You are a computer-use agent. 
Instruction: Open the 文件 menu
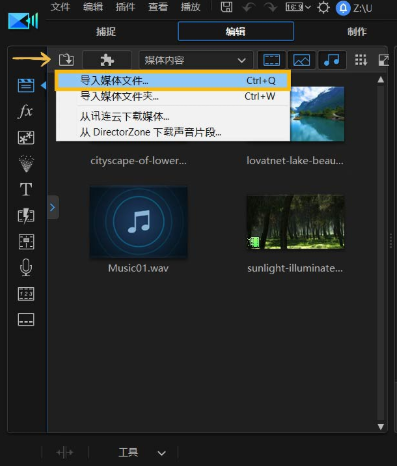60,7
